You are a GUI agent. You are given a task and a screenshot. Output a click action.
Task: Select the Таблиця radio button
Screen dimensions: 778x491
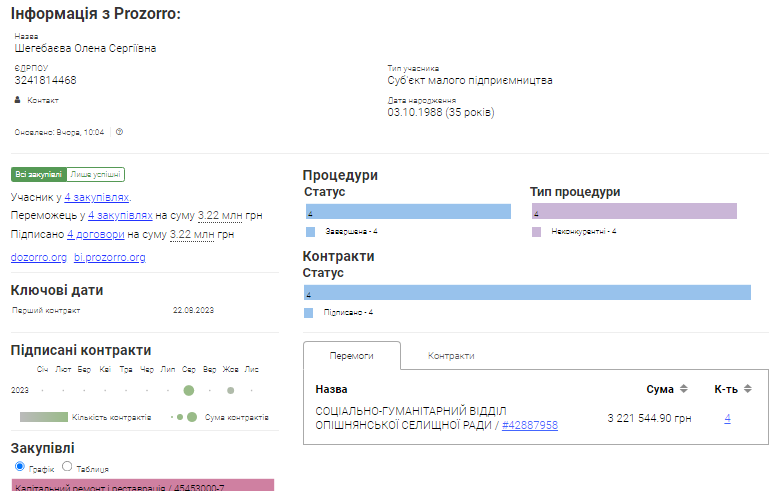(x=67, y=467)
